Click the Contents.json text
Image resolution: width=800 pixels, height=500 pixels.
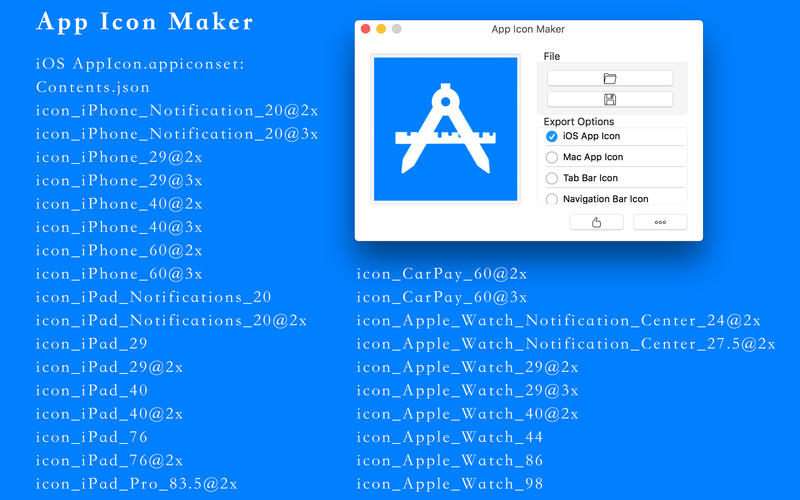(93, 87)
